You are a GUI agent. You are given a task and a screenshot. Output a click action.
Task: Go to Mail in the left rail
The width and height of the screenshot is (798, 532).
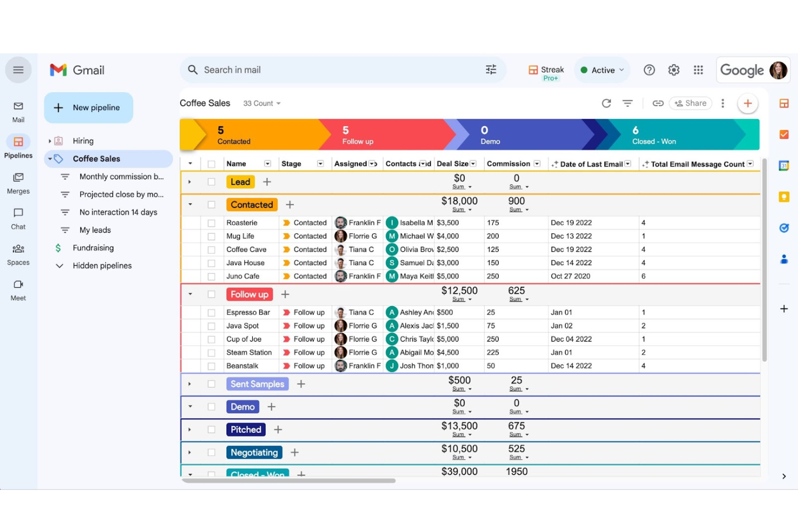click(18, 112)
